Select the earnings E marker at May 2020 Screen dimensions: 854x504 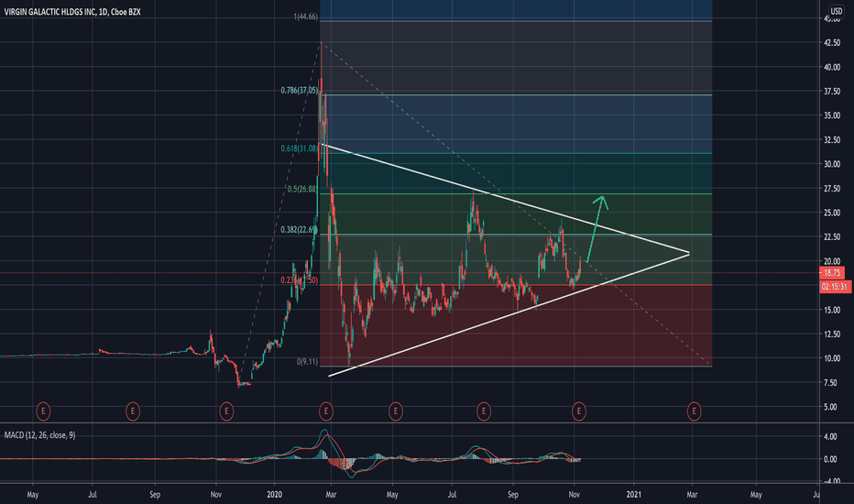tap(396, 411)
